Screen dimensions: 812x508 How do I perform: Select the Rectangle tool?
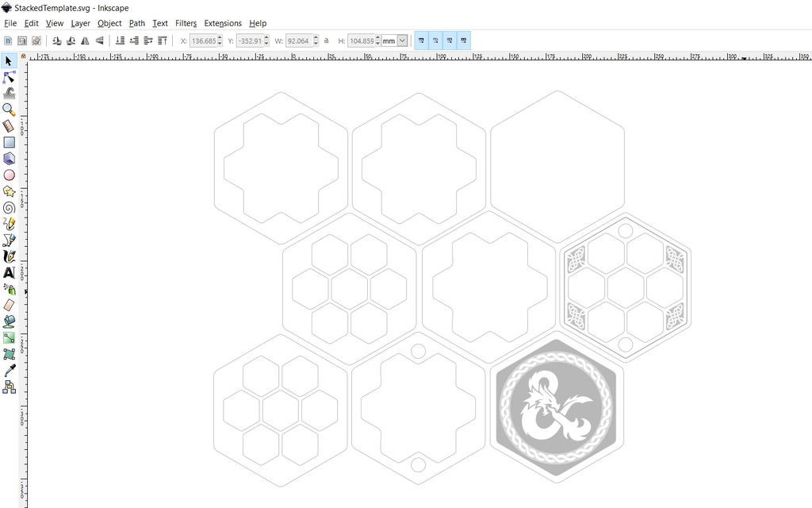click(9, 142)
